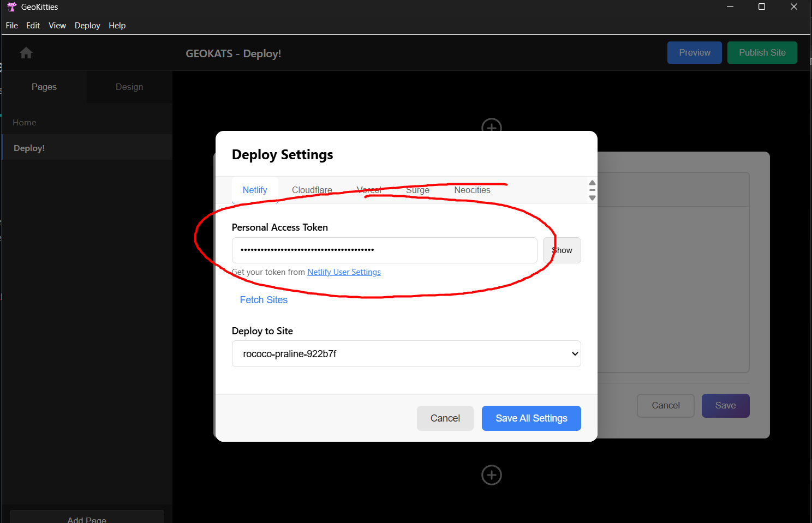
Task: Open the Deploy to Site dropdown
Action: 406,354
